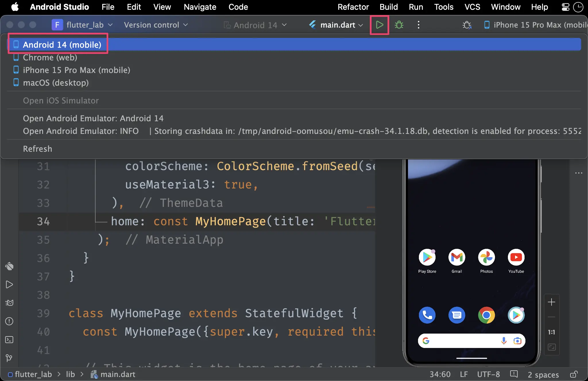
Task: Open Phone dialer in emulator dock
Action: point(427,315)
